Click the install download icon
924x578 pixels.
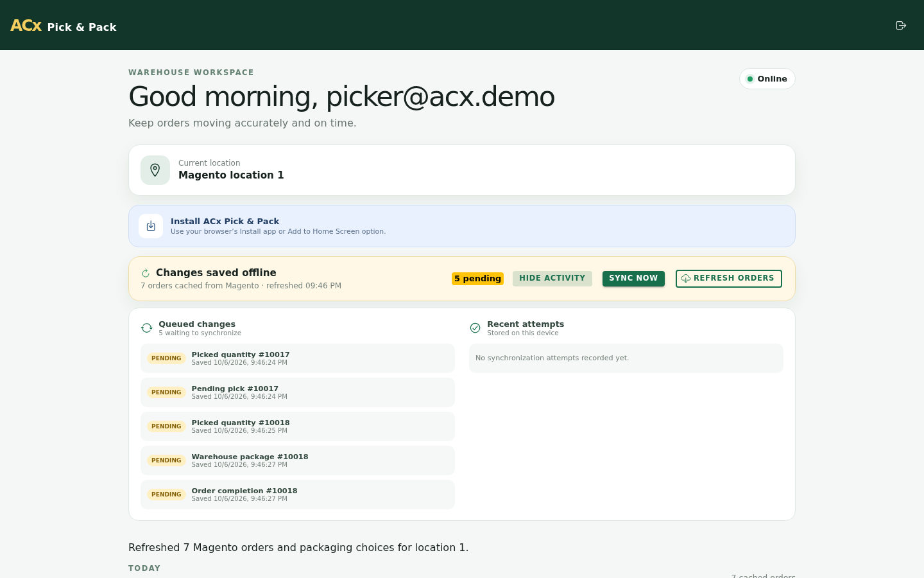click(x=151, y=226)
